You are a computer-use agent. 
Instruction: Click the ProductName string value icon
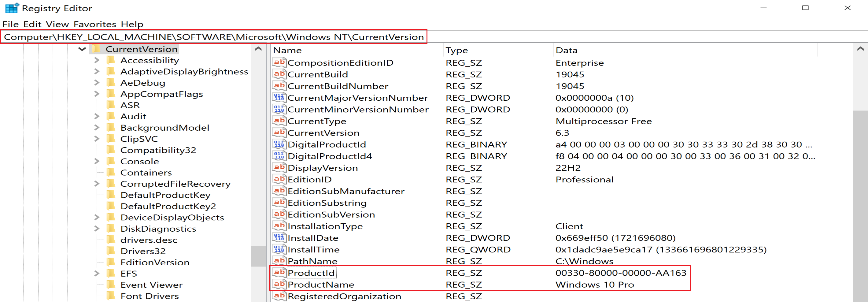(279, 284)
